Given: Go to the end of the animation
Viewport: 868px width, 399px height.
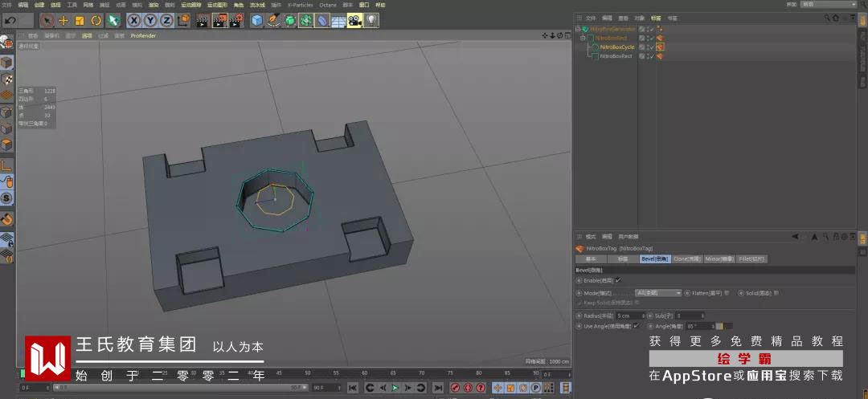Looking at the screenshot, I should [x=438, y=388].
